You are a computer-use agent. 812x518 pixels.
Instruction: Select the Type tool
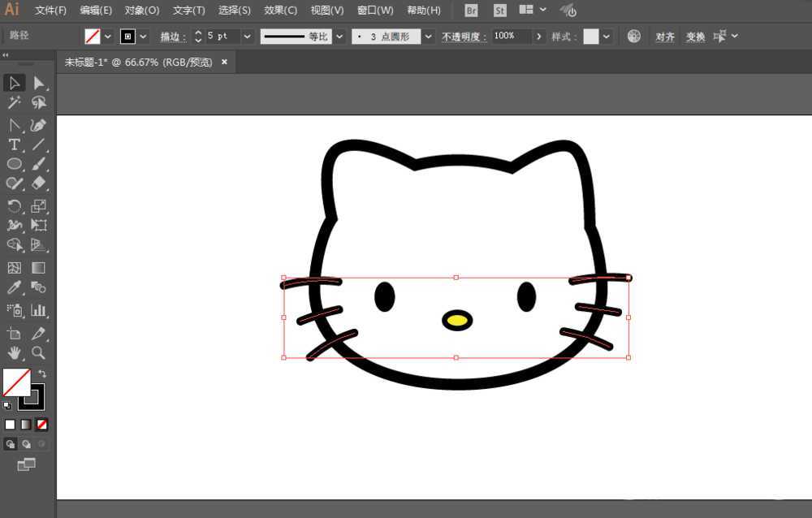pos(14,145)
